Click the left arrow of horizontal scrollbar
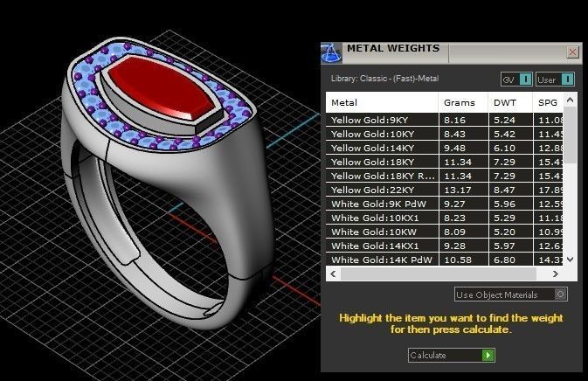 coord(333,274)
